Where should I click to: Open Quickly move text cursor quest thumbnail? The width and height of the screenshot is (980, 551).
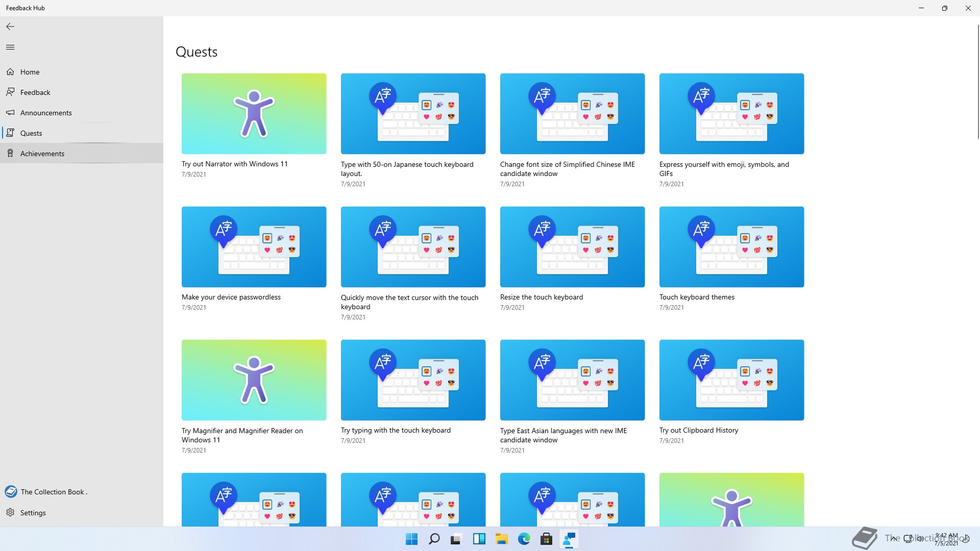point(413,247)
